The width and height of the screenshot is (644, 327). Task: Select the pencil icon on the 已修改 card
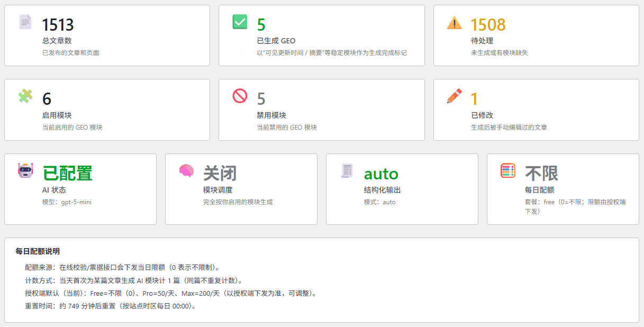453,97
